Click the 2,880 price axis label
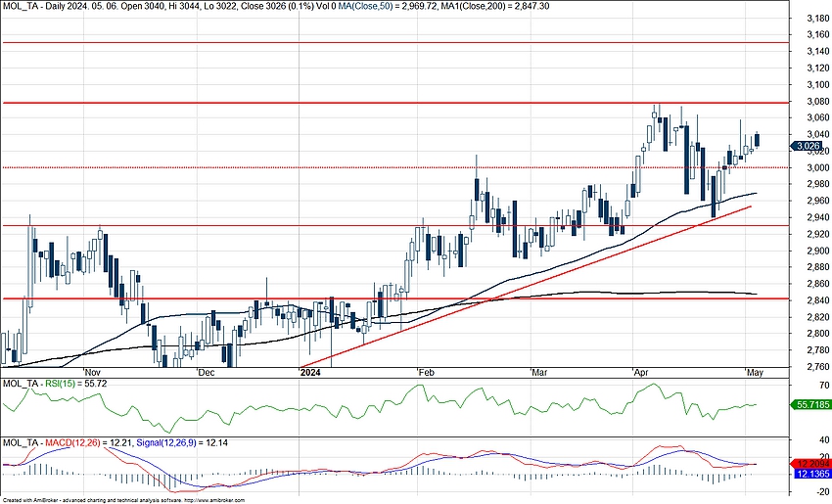 [x=817, y=267]
